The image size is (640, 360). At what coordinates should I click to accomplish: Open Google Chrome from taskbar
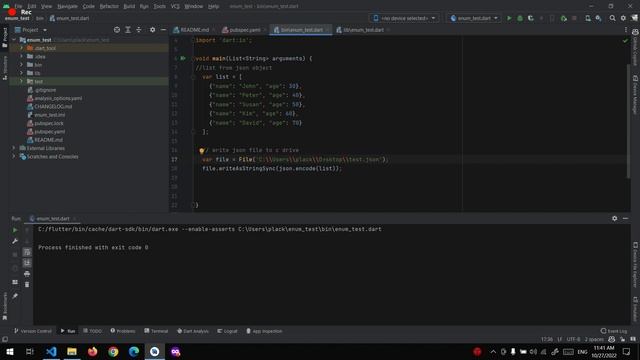pos(113,351)
